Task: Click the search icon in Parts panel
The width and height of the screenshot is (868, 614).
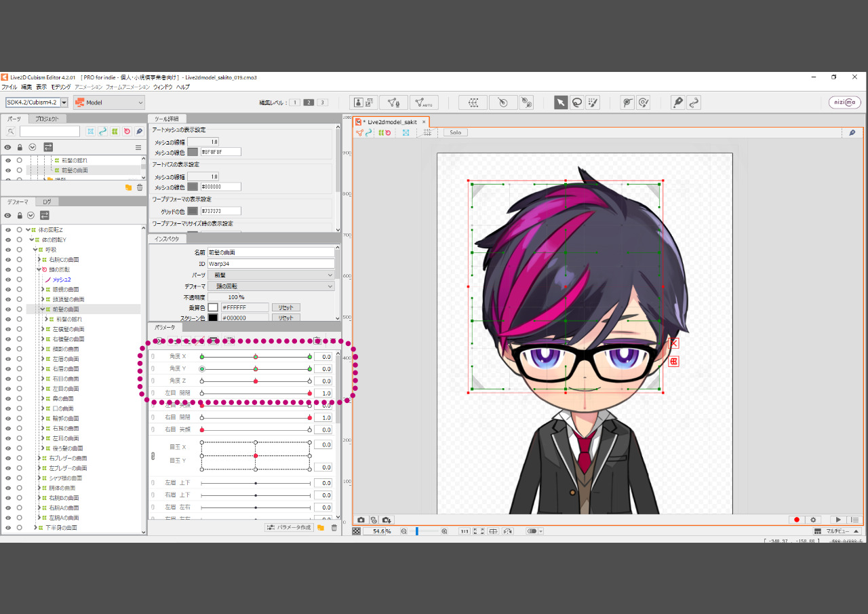Action: point(11,132)
